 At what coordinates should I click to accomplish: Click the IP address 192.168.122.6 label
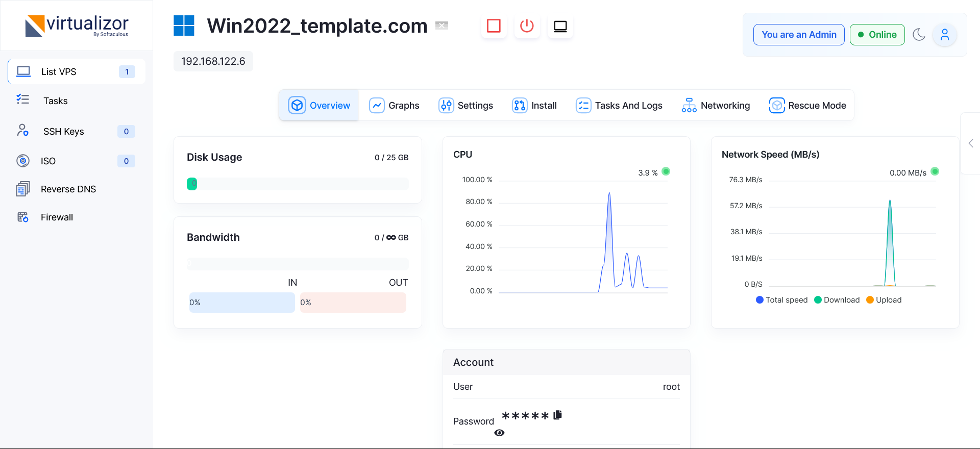[213, 61]
